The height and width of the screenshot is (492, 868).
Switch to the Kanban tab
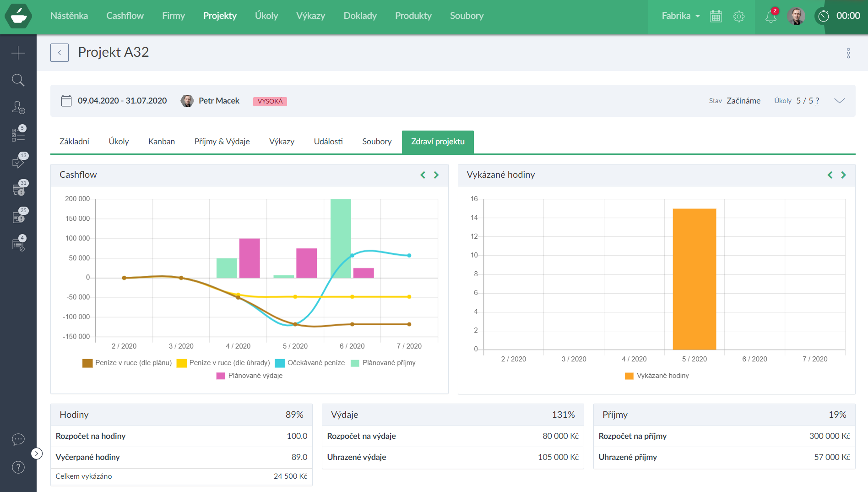[162, 142]
